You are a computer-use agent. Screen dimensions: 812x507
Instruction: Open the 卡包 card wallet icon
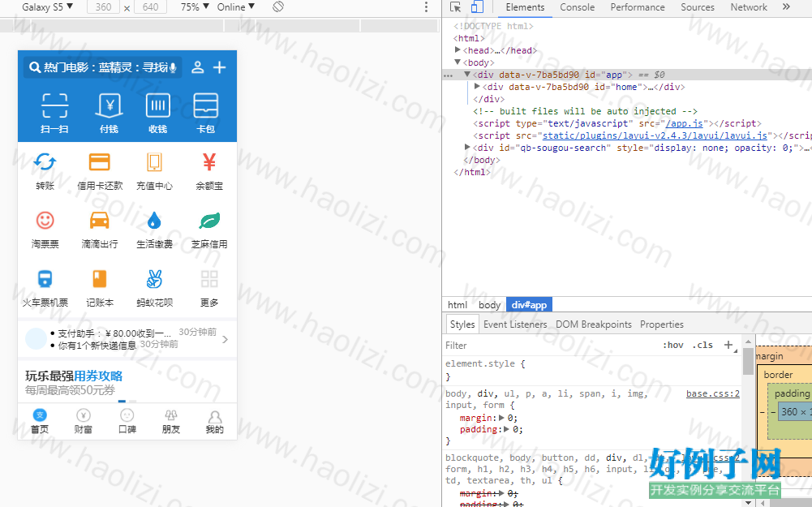[x=205, y=105]
